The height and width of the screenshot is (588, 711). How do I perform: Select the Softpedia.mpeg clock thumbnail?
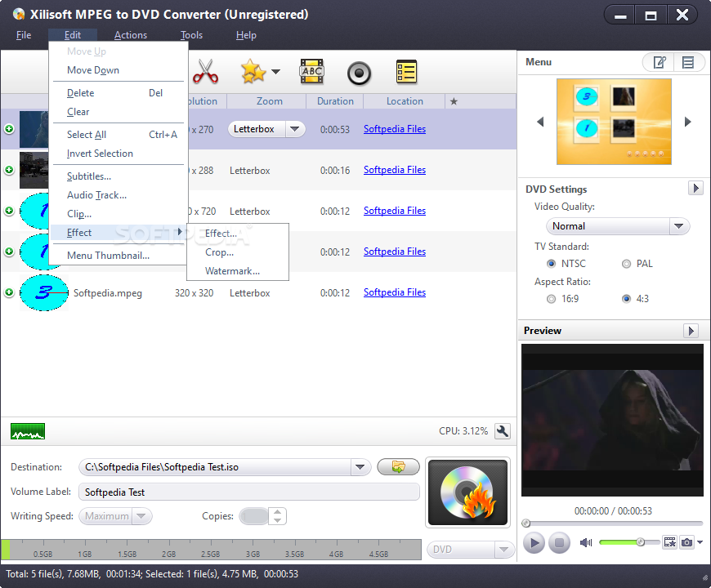coord(44,292)
